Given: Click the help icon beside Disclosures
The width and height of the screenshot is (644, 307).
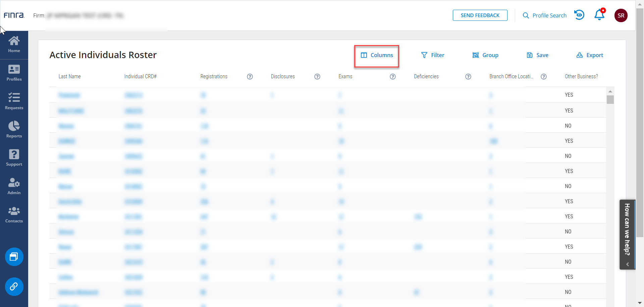Looking at the screenshot, I should pyautogui.click(x=317, y=77).
